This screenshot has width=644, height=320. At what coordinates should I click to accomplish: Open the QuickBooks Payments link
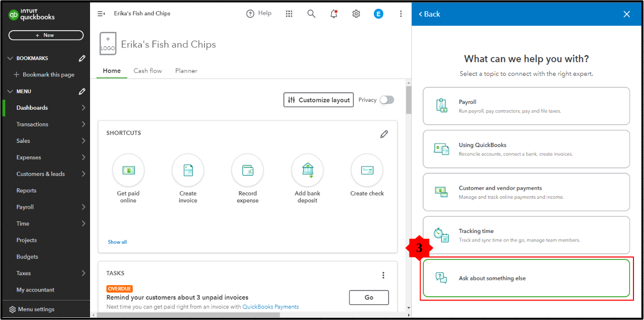(x=271, y=307)
